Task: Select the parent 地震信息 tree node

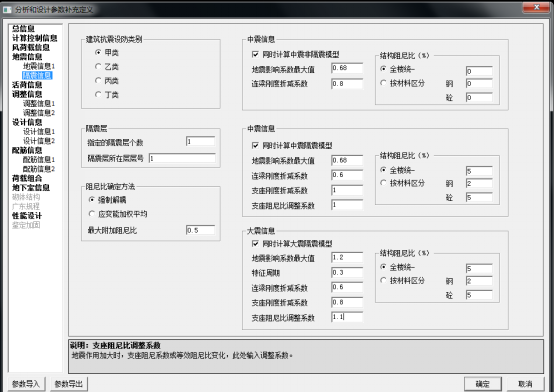Action: 27,57
